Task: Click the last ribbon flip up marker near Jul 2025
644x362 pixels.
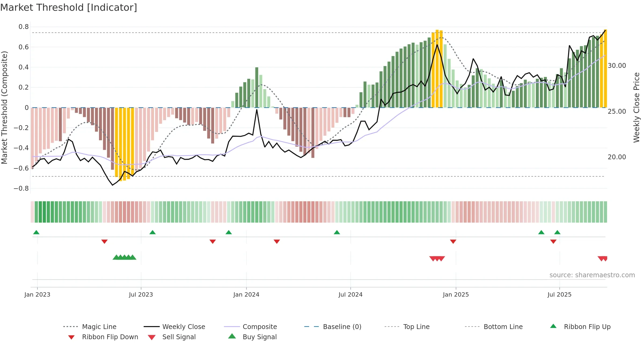Action: pos(557,232)
